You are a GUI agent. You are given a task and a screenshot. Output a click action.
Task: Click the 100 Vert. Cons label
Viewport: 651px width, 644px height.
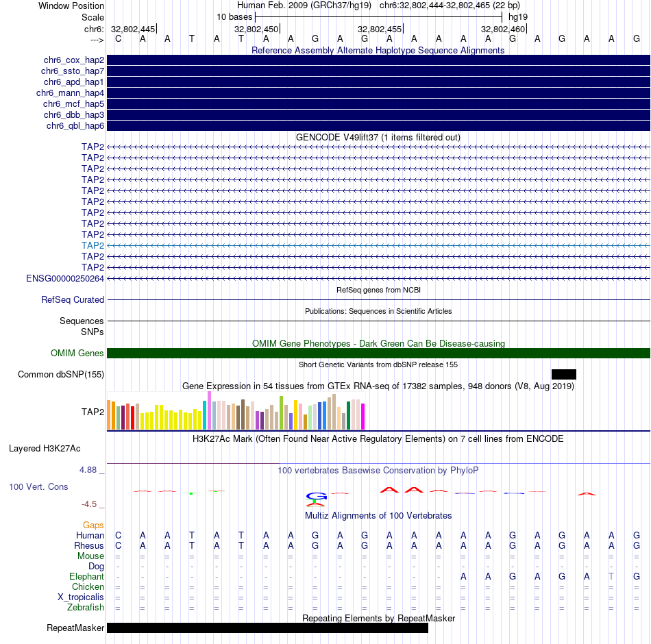tap(38, 486)
